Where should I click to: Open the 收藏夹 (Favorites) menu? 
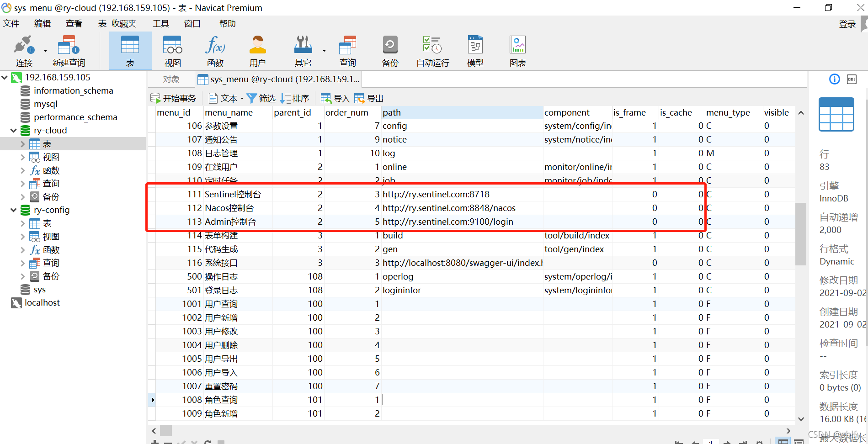point(124,23)
